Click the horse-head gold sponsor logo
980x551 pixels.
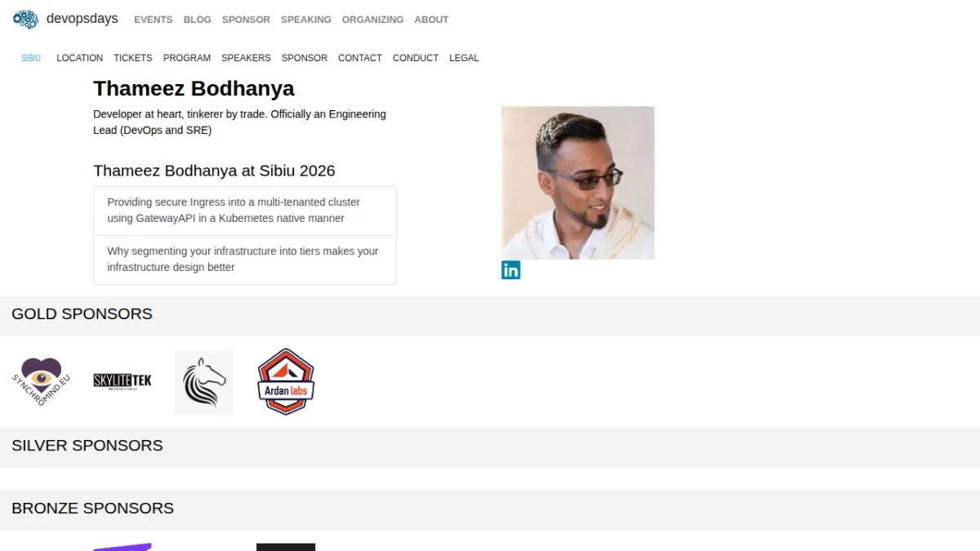204,382
